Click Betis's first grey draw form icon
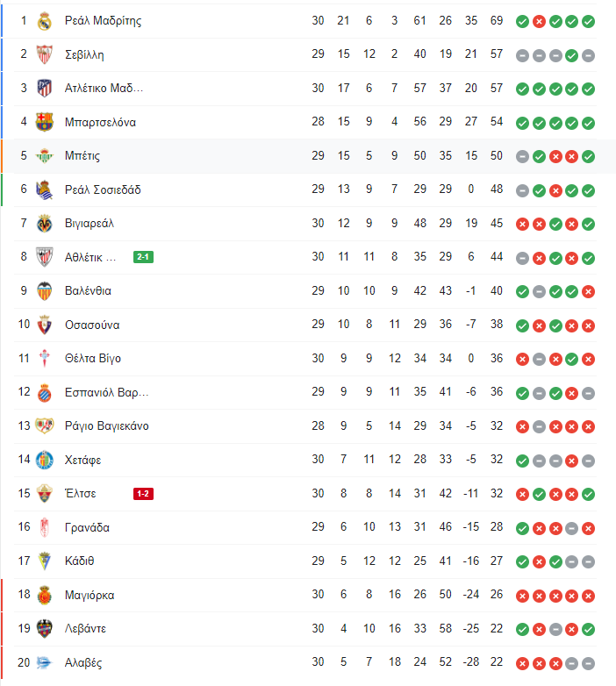This screenshot has width=616, height=686. click(522, 157)
